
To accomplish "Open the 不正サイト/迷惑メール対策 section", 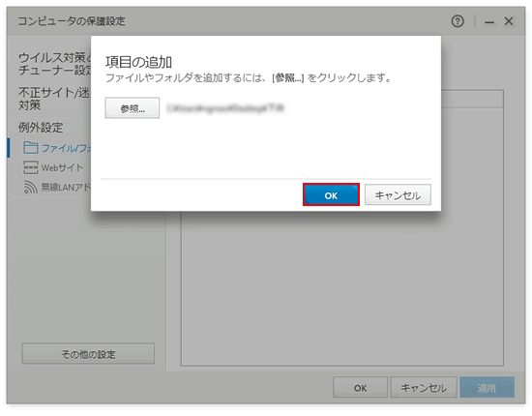I will pyautogui.click(x=54, y=99).
